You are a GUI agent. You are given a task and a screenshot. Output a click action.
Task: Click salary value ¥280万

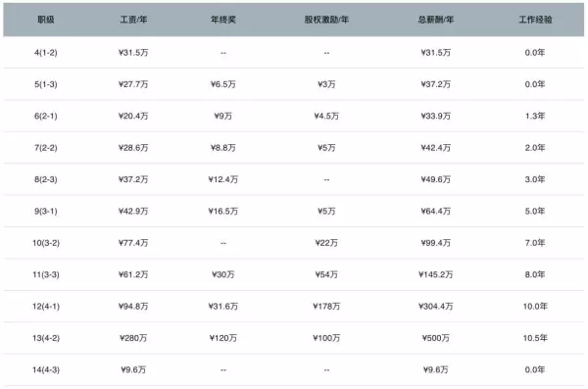(133, 338)
